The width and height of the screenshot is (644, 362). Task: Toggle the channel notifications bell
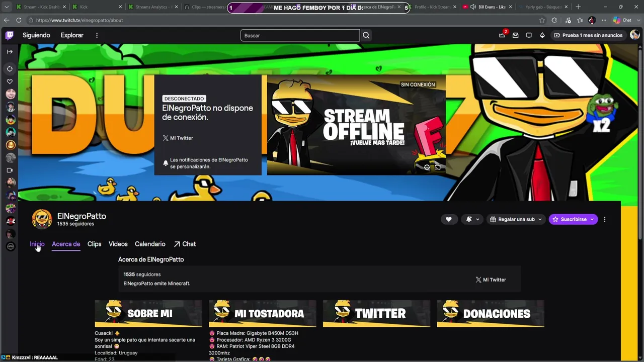pos(469,219)
